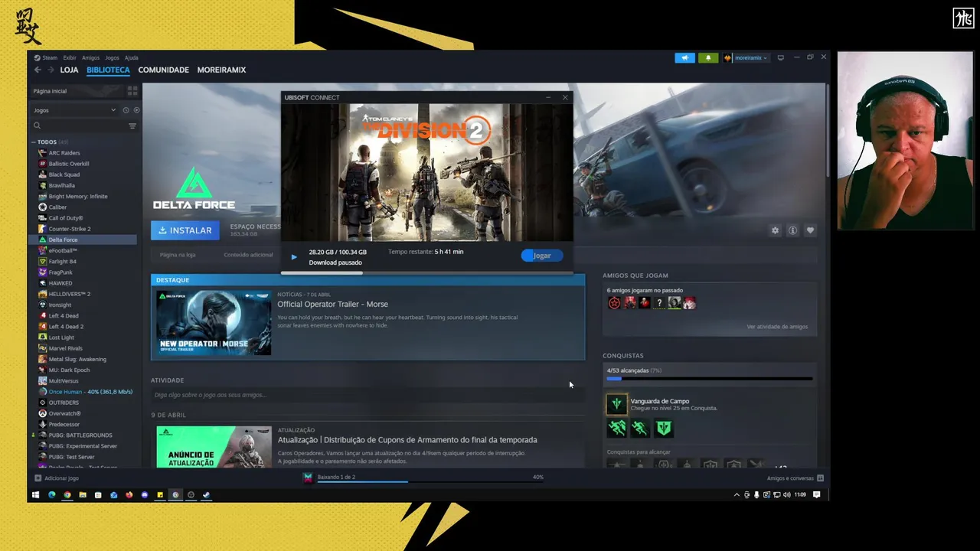Open the Ajuda menu
This screenshot has width=980, height=551.
coord(132,57)
